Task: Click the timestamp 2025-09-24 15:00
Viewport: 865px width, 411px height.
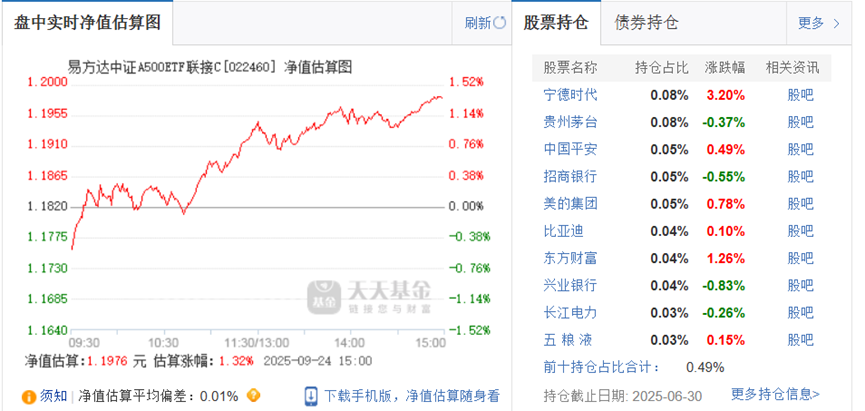Action: tap(318, 361)
